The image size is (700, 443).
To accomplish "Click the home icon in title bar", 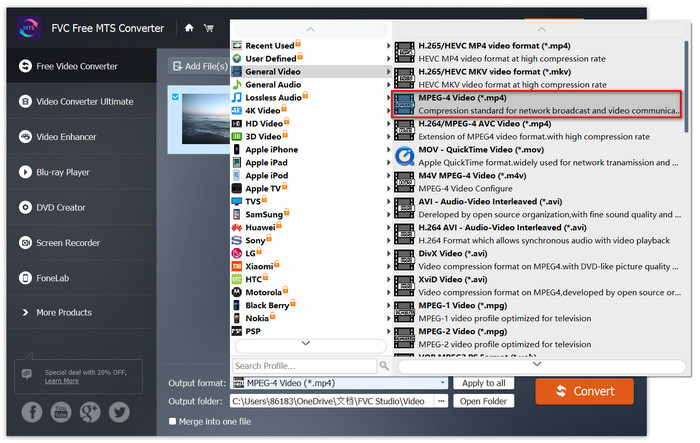I will click(x=189, y=28).
